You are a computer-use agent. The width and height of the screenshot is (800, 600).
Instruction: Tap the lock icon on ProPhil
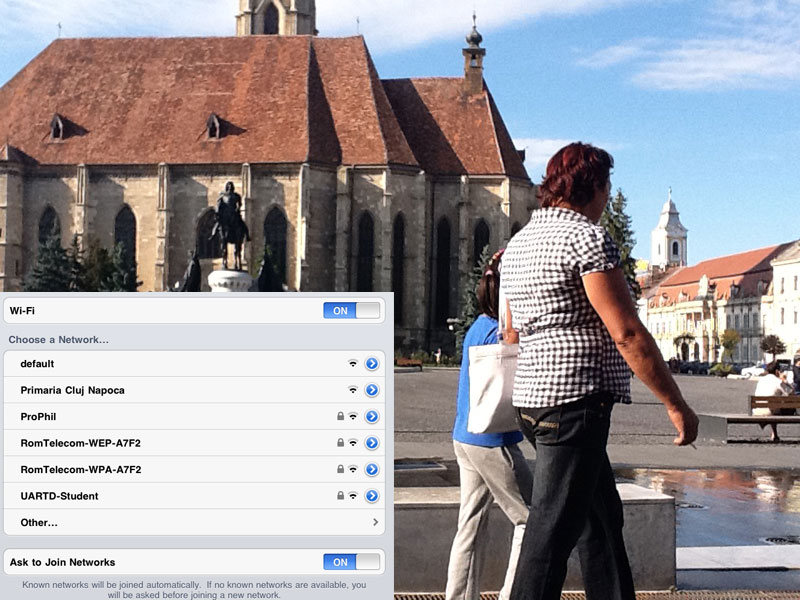coord(340,416)
